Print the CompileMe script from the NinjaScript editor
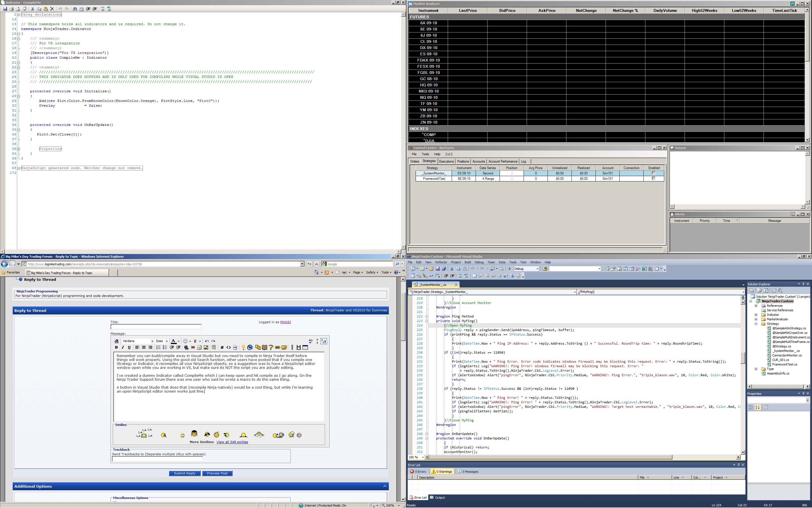Viewport: 812px width, 508px height. point(11,9)
